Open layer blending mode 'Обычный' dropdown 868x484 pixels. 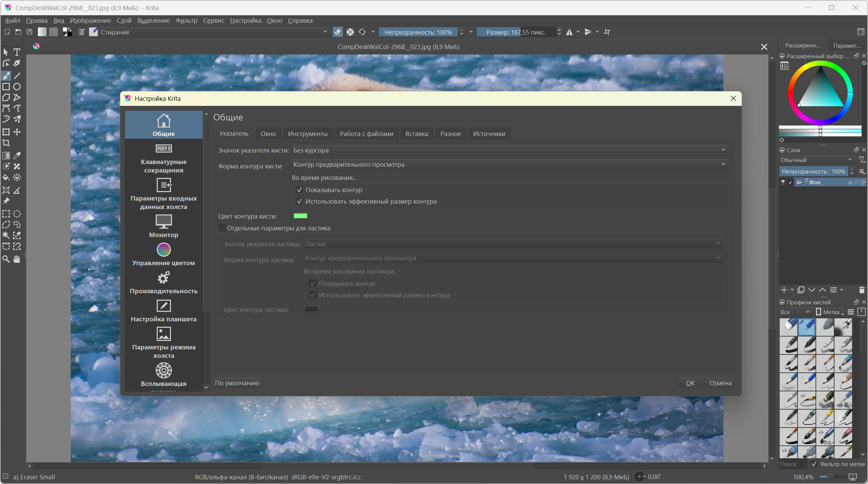coord(816,160)
